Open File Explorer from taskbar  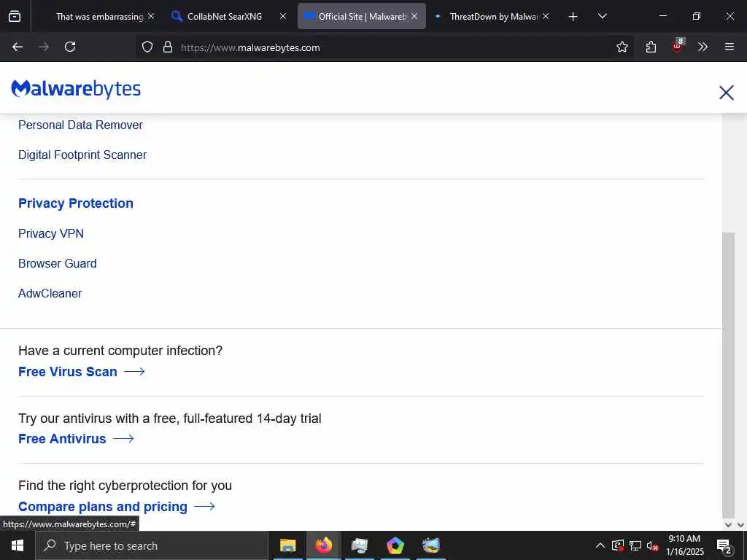tap(287, 545)
